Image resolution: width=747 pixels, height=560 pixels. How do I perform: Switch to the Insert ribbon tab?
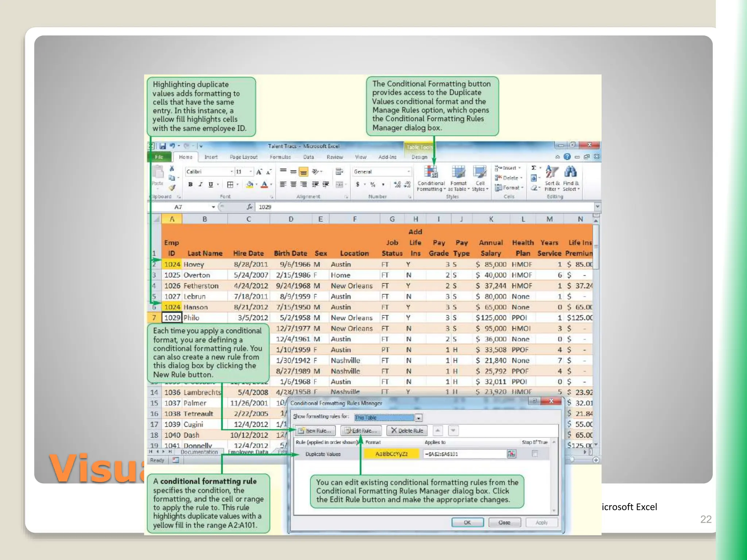(x=211, y=157)
